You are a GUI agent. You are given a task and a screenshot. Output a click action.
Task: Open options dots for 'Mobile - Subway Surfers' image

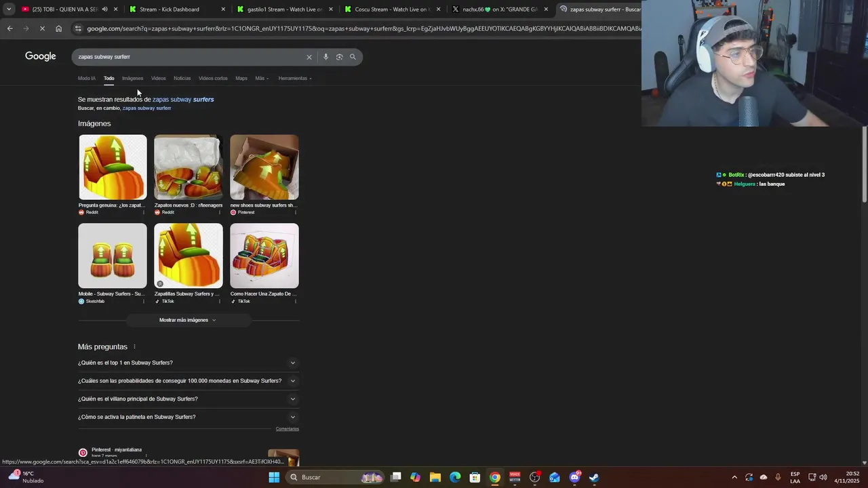(x=143, y=301)
